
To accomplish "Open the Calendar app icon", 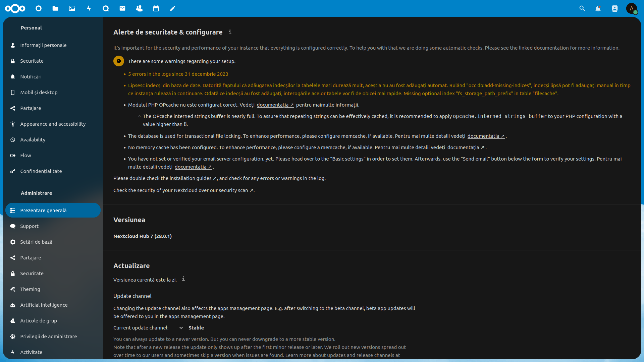I will (x=156, y=8).
